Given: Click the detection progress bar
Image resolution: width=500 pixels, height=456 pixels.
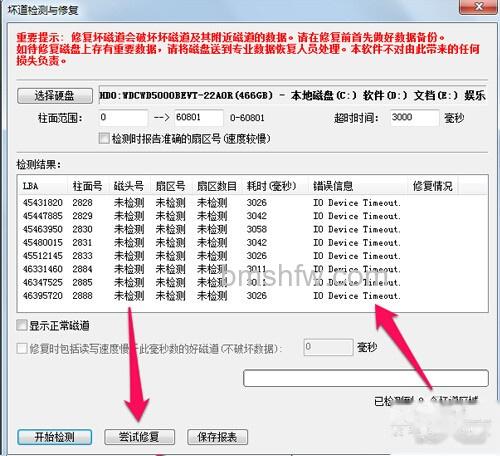Looking at the screenshot, I should (x=366, y=378).
